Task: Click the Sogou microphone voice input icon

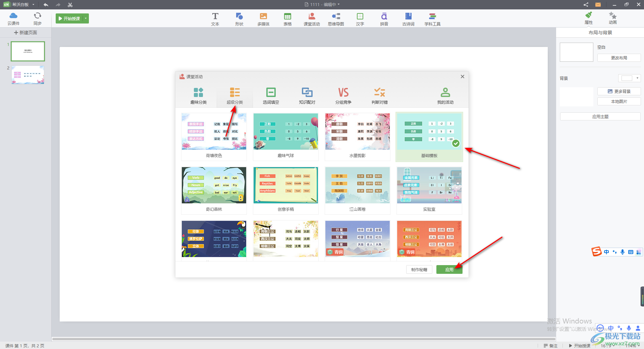Action: (x=623, y=252)
